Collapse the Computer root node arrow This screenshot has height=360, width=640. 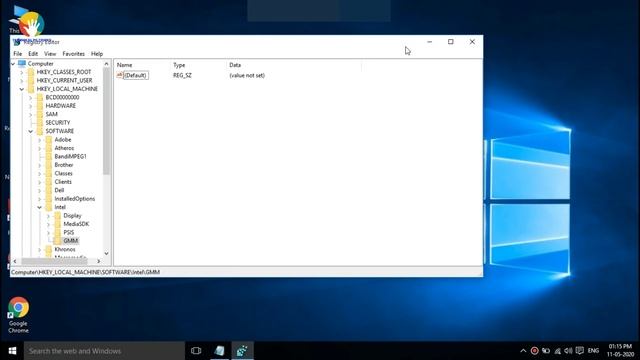coord(13,64)
